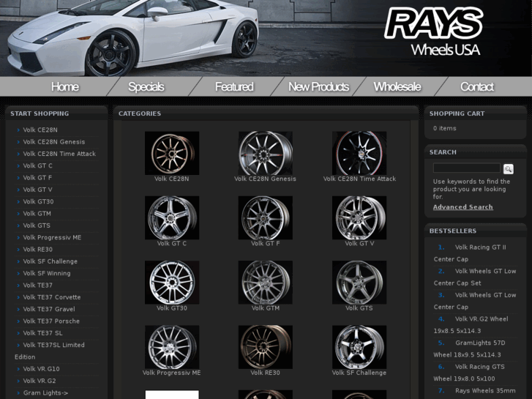Select Volk TE37 Porsche sidebar link

51,321
